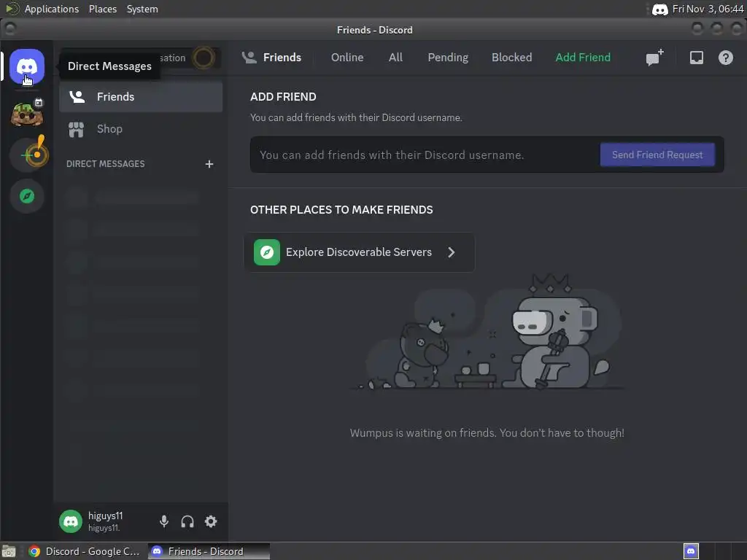Click the green compass icon in the card
The image size is (747, 560).
click(267, 252)
